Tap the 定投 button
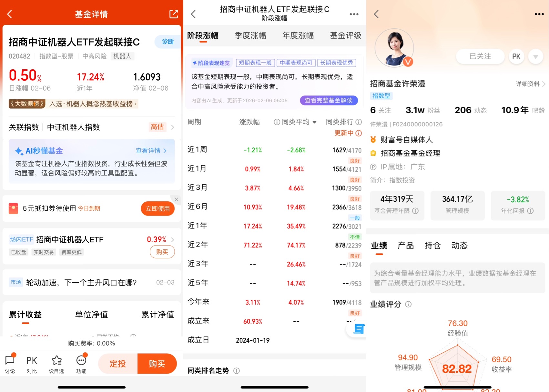Screen dimensions: 549x392 click(x=118, y=364)
